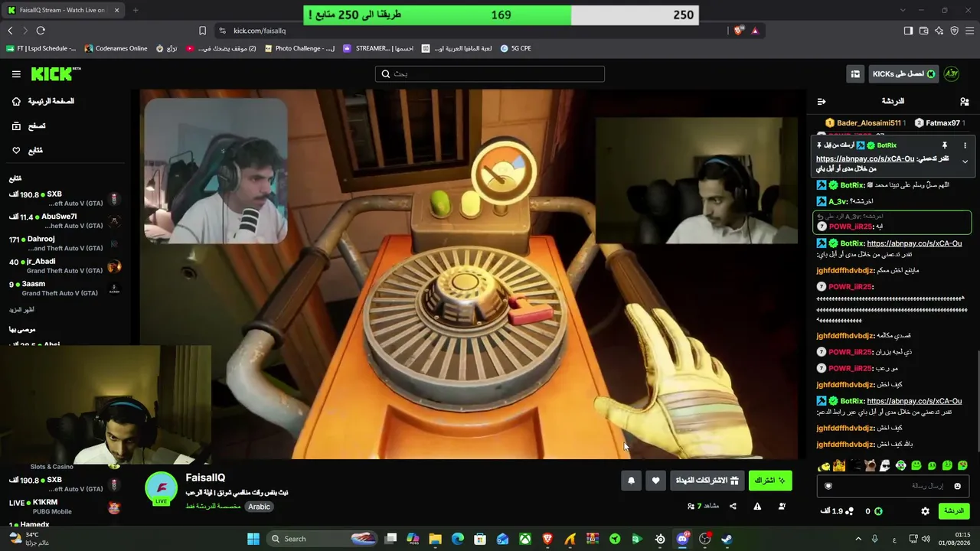Image resolution: width=980 pixels, height=551 pixels.
Task: Expand followed channels with show more
Action: pyautogui.click(x=21, y=310)
